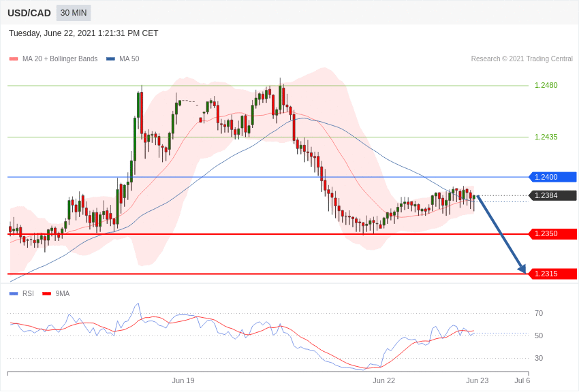
Task: Click the MA 50 legend color swatch
Action: click(110, 59)
